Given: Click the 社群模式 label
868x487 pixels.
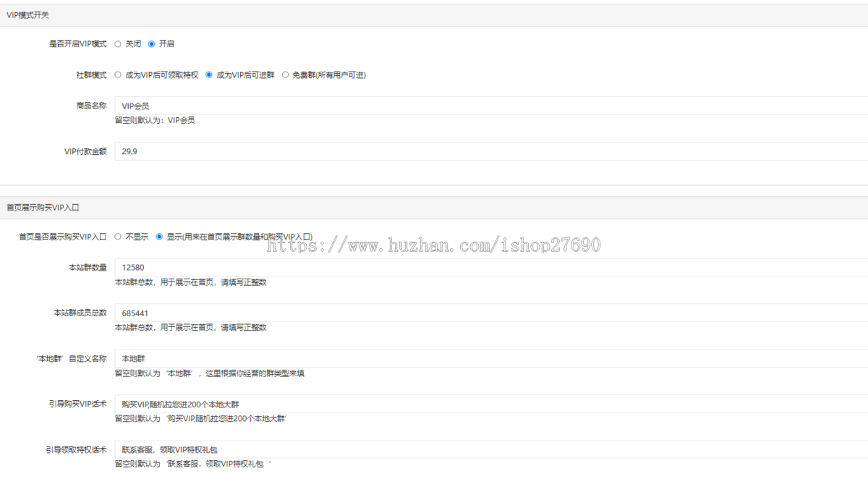Looking at the screenshot, I should [x=91, y=75].
